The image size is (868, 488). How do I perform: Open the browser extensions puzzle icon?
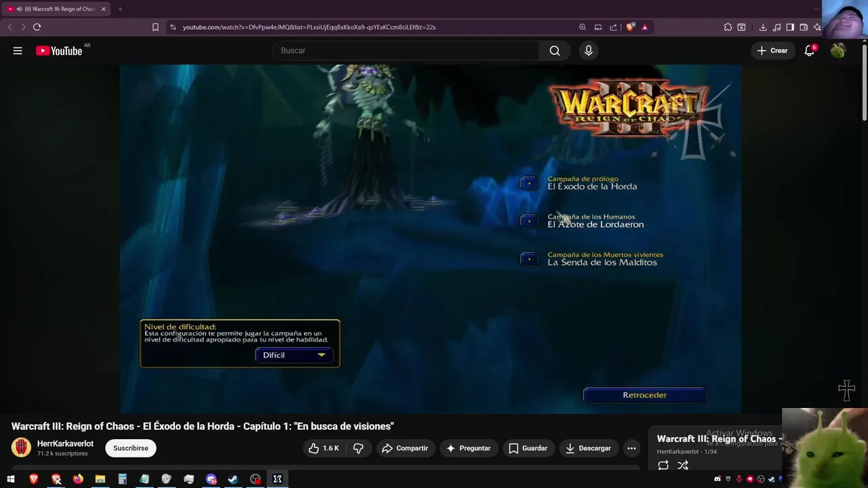tap(728, 27)
